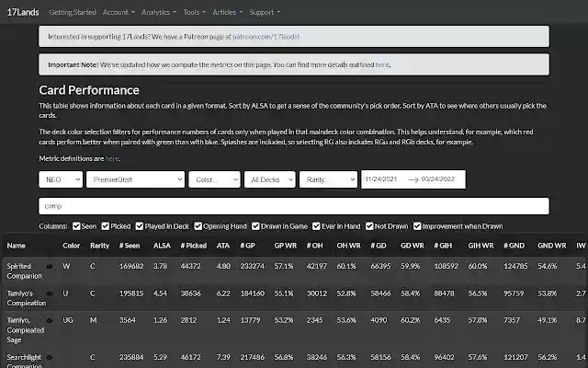This screenshot has width=588, height=368.
Task: Click the Tamiyo, Compleated Sage card name
Action: click(26, 330)
